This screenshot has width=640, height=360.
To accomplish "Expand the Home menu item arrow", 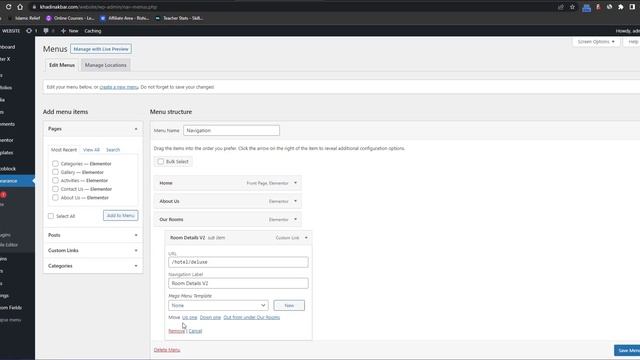I will pyautogui.click(x=296, y=183).
